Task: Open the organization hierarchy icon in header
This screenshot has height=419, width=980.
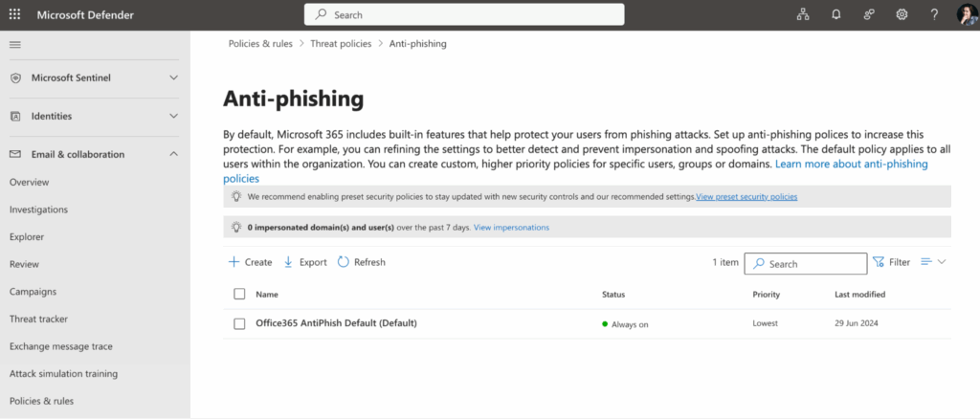Action: [803, 15]
